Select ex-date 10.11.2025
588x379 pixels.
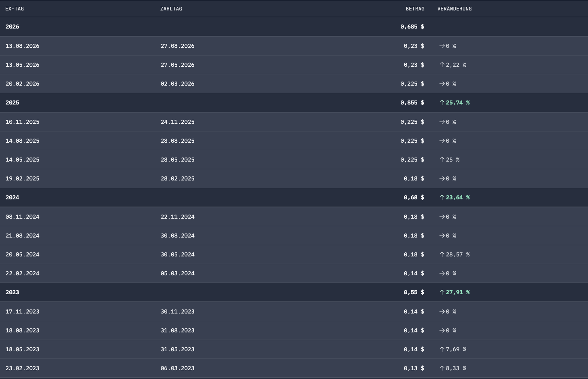23,122
